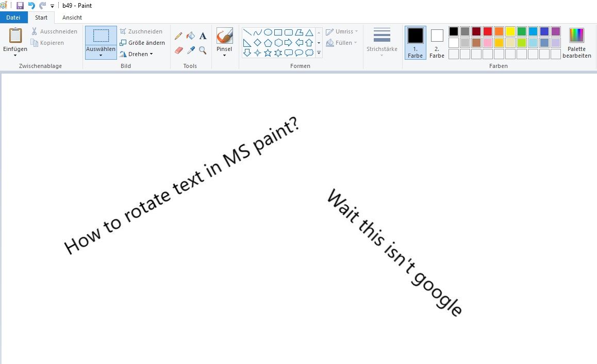Open Palette bearbeiten color editor
This screenshot has width=597, height=364.
[x=576, y=43]
